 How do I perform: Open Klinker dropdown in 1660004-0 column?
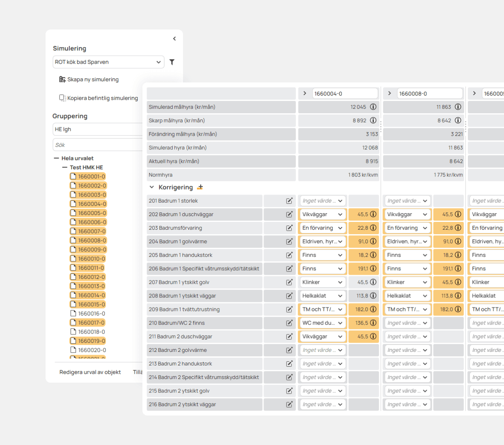point(323,282)
